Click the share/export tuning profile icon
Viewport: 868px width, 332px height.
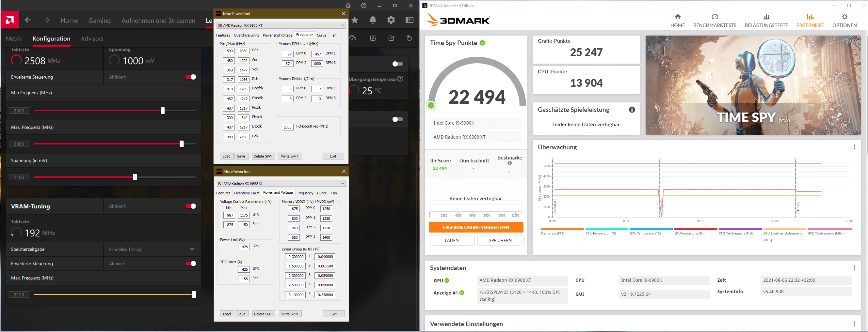click(391, 38)
